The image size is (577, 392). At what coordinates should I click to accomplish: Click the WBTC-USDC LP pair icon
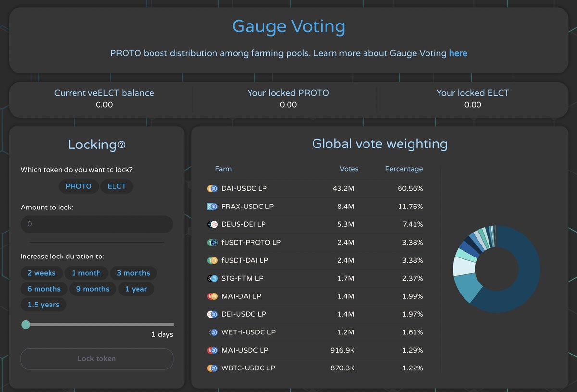pyautogui.click(x=213, y=368)
